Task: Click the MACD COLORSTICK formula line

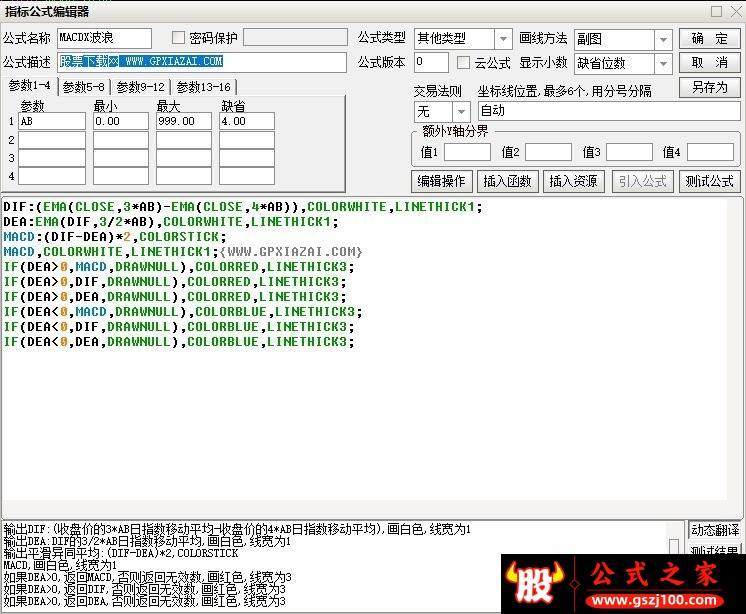Action: 115,237
